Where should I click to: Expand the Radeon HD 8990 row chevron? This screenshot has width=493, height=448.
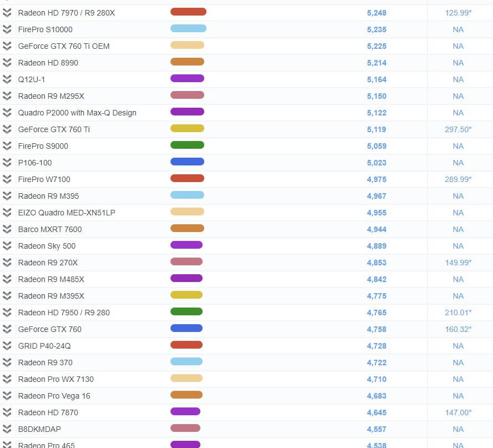coord(7,63)
